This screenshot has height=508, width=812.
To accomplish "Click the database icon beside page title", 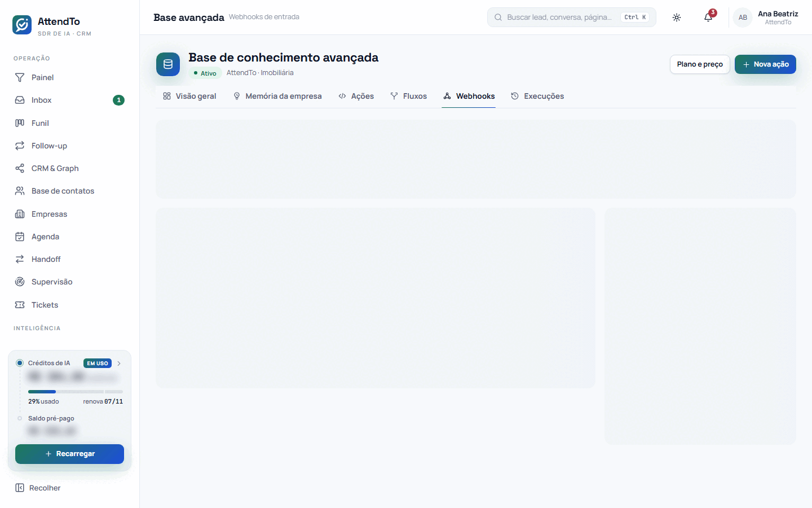I will tap(168, 64).
